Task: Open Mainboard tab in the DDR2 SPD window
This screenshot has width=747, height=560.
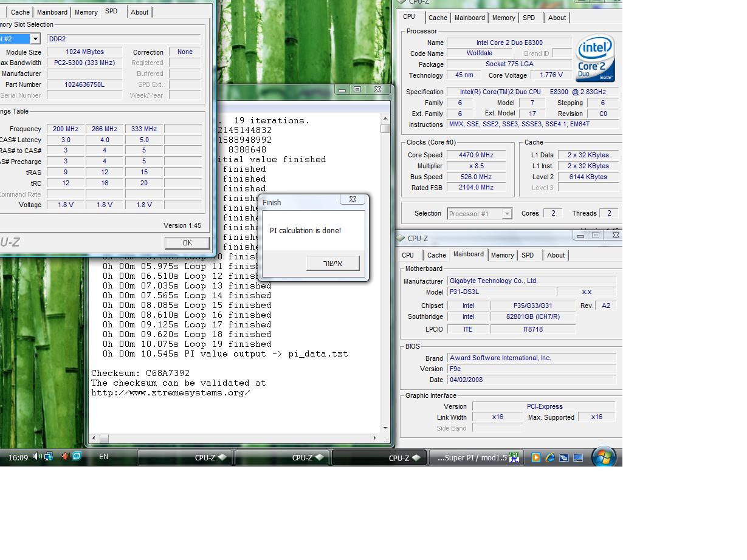Action: pos(52,12)
